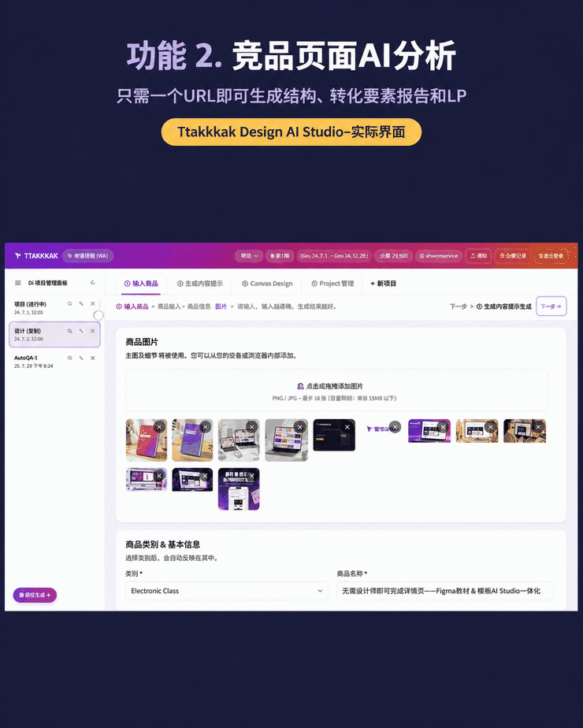Open 通知 notifications
The image size is (583, 728).
point(478,256)
